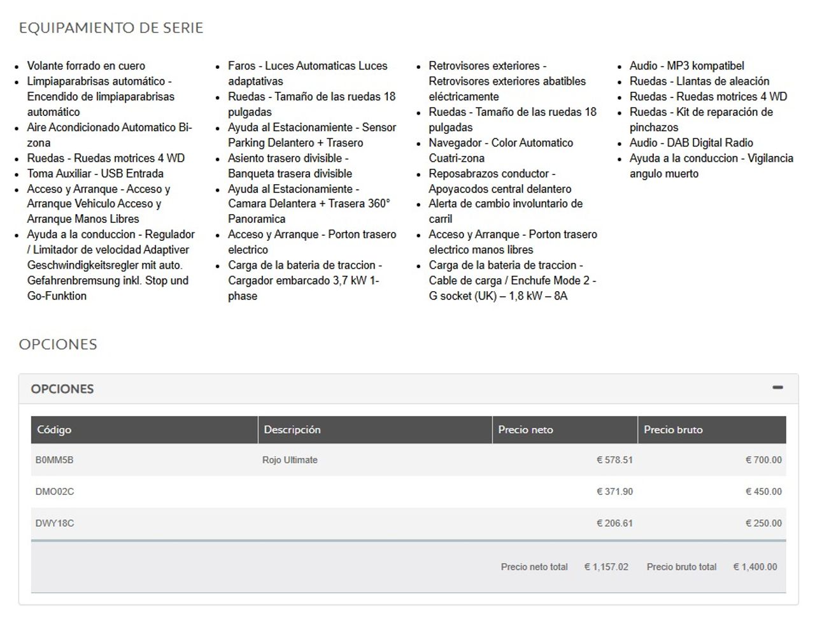Collapse the OPCIONES panel with minus icon

[777, 388]
